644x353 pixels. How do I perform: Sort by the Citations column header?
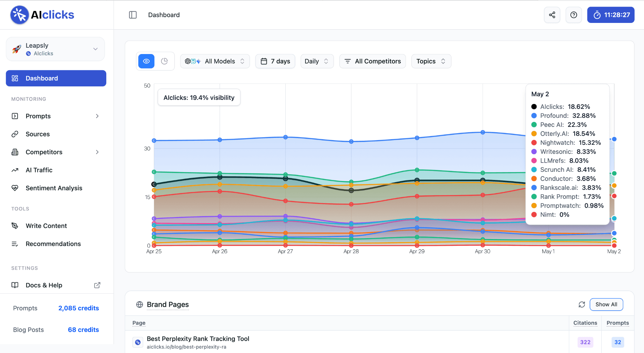585,323
